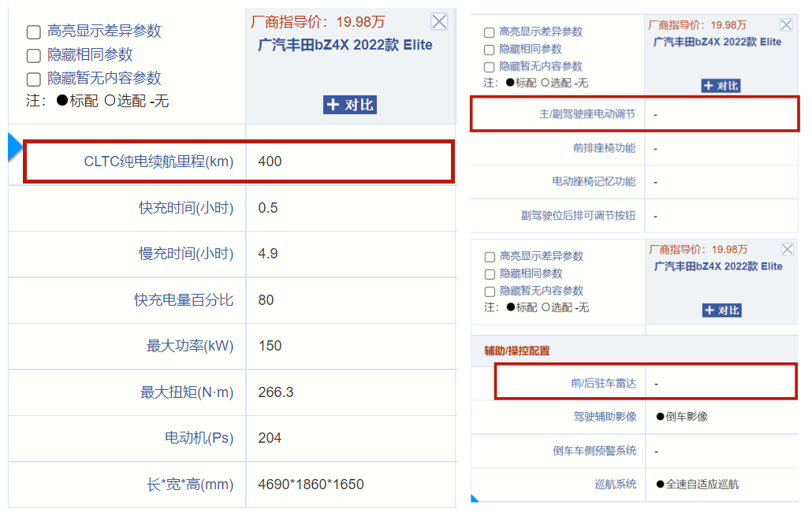Image resolution: width=812 pixels, height=516 pixels.
Task: Click the 辅助/操控配置 section heading
Action: (517, 351)
